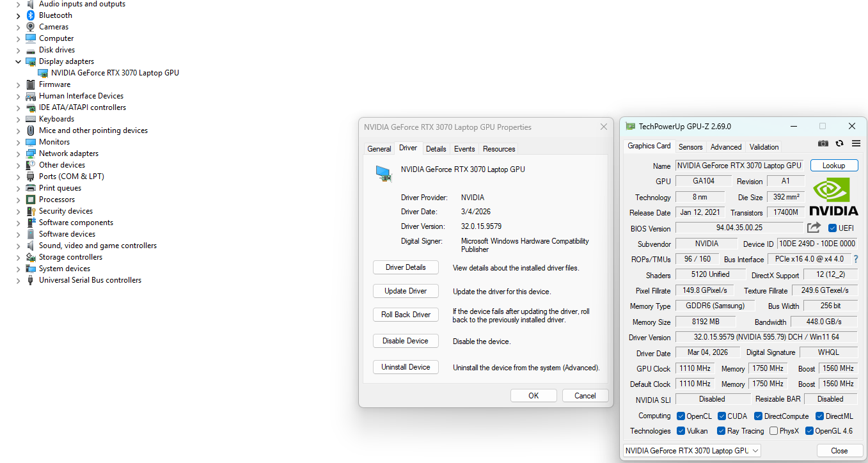This screenshot has width=868, height=463.
Task: Expand the Network adapters chevron
Action: click(18, 153)
